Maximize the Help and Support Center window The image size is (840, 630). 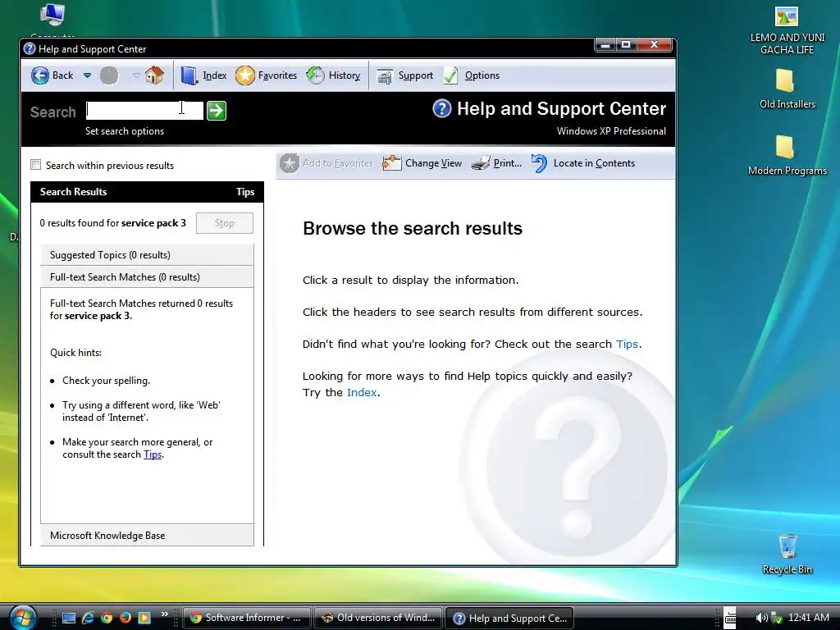tap(626, 45)
